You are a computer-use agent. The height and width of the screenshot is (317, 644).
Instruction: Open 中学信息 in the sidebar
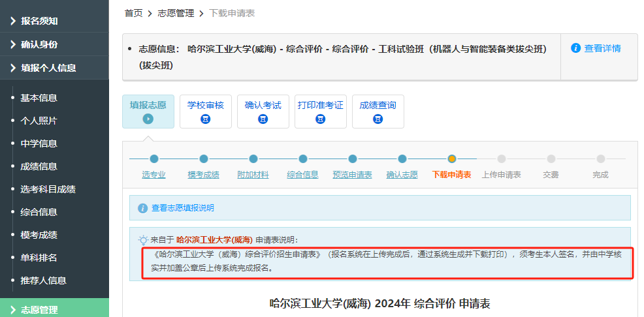point(39,144)
